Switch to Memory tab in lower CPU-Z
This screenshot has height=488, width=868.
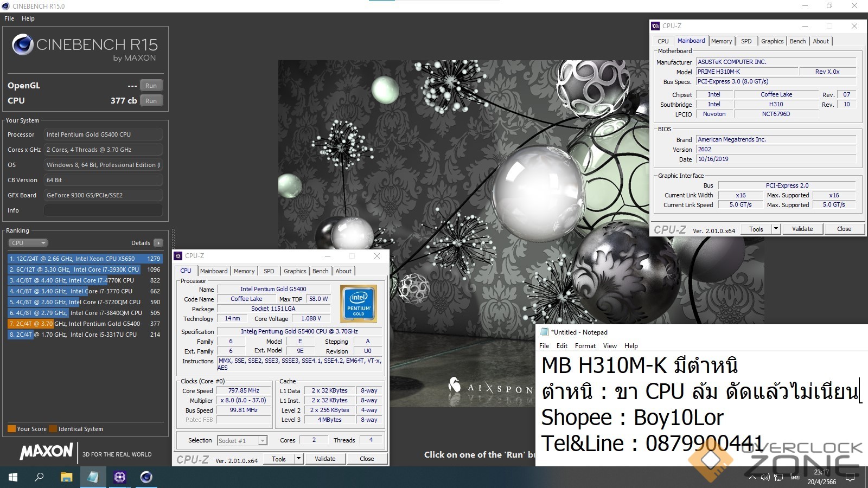point(244,271)
